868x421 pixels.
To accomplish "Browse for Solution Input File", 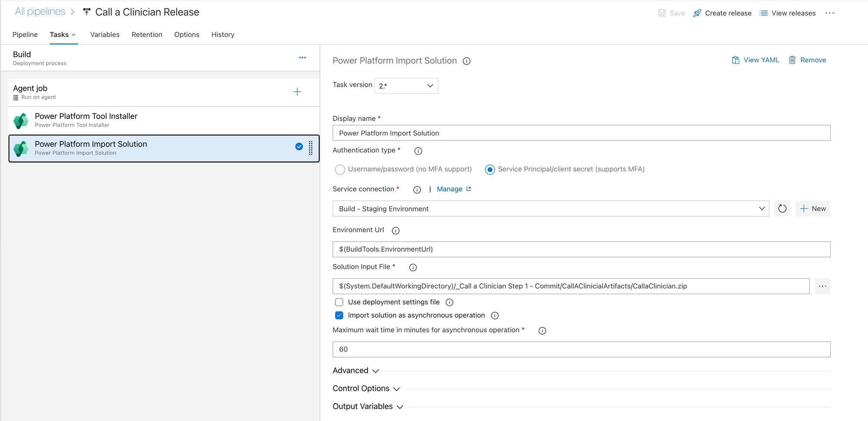I will point(822,286).
